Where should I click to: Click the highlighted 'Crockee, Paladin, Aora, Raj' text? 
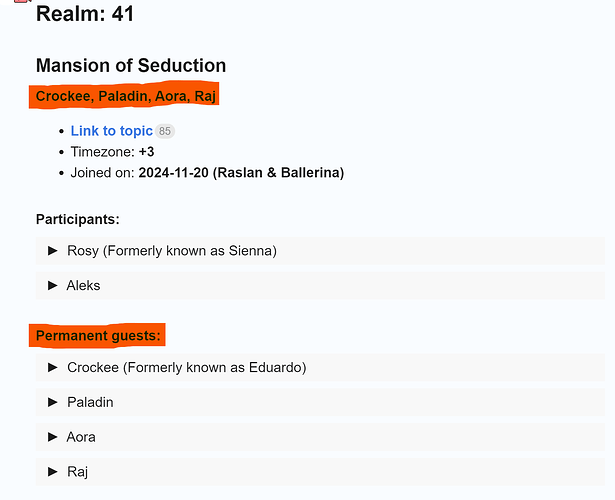click(x=126, y=96)
